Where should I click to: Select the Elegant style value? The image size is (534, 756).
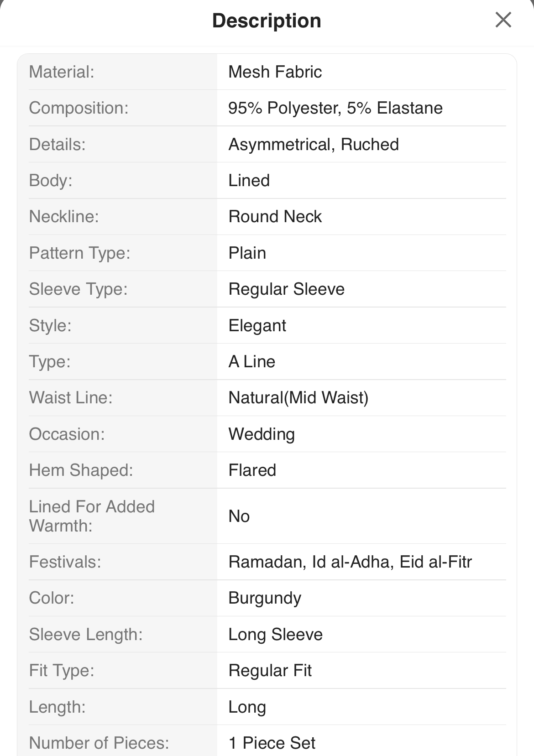pos(257,325)
